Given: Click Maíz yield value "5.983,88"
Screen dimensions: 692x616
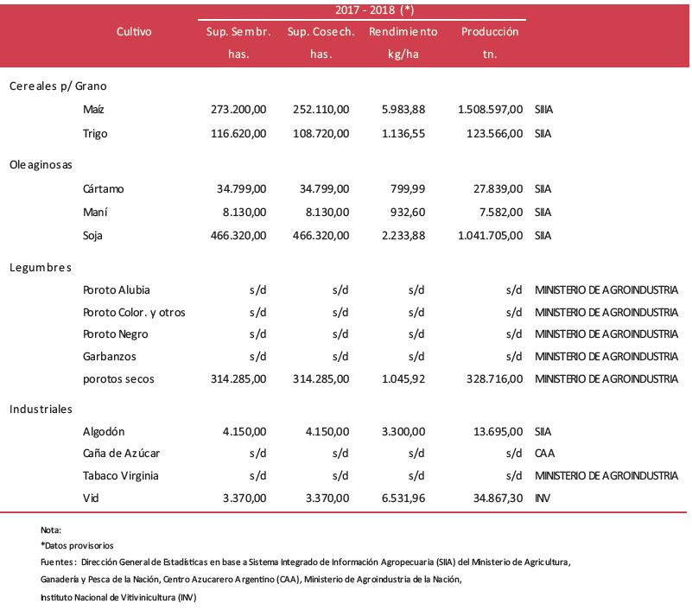Looking at the screenshot, I should click(403, 110).
